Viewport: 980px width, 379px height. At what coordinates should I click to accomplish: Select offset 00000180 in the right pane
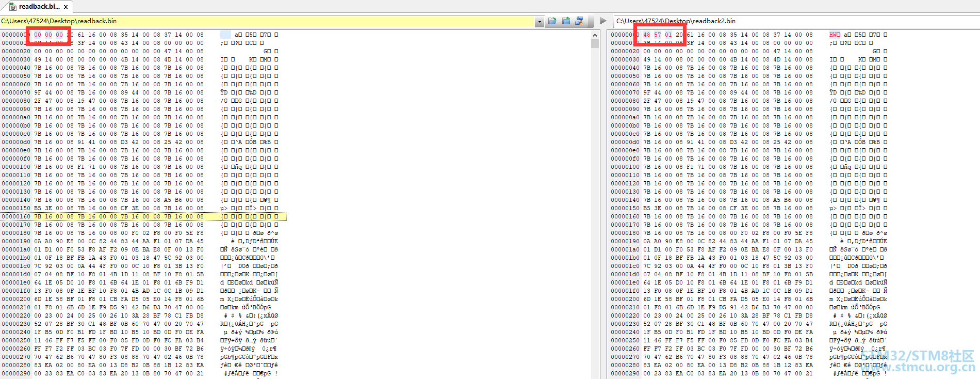point(625,233)
